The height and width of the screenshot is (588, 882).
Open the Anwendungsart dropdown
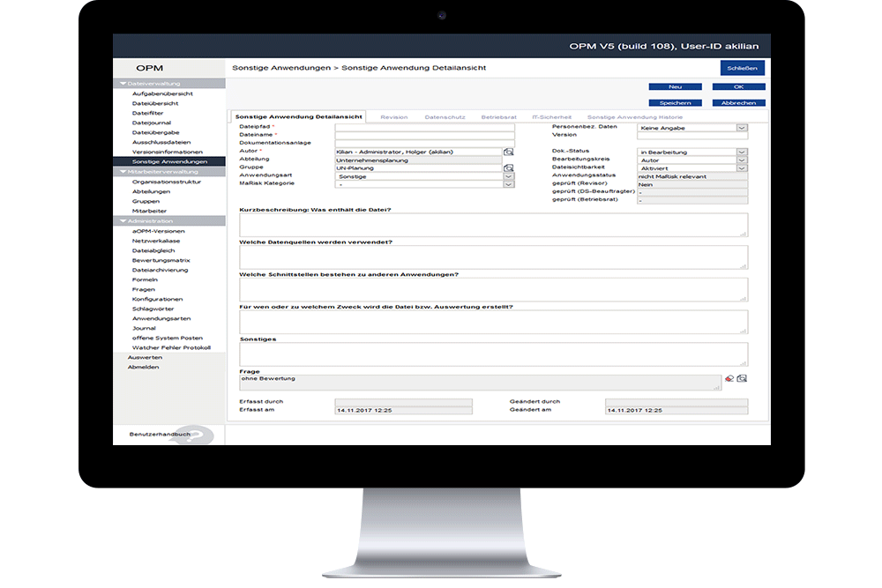508,176
